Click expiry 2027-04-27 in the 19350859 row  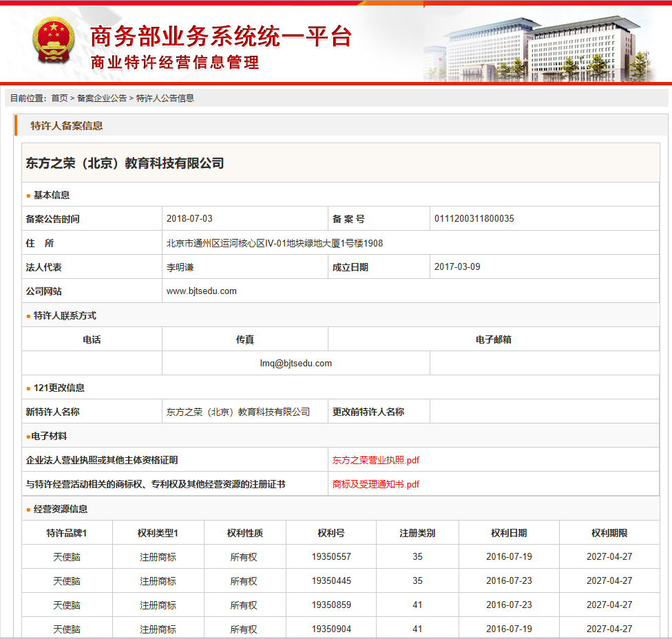tap(609, 605)
